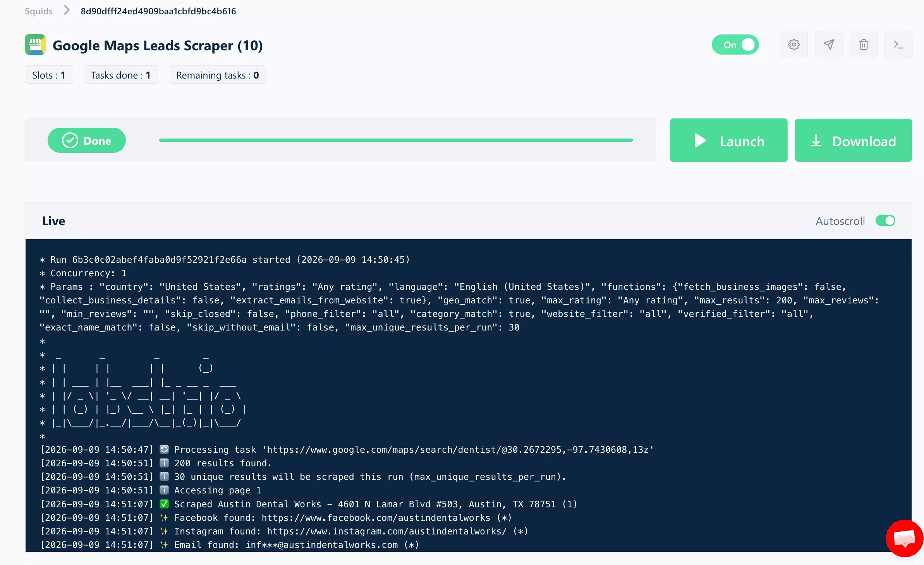Click the Google Maps Leads Scraper title
The height and width of the screenshot is (565, 924).
click(x=157, y=45)
